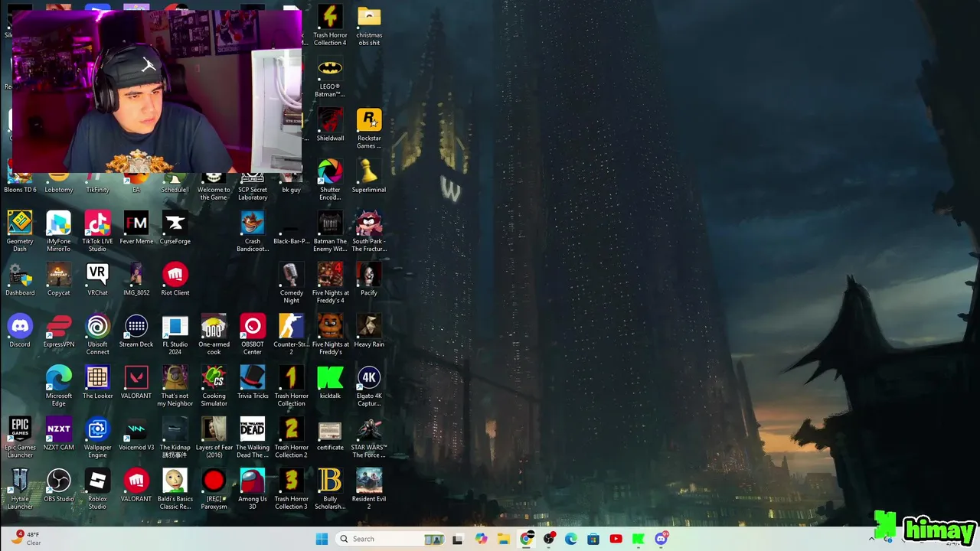
Task: Show hidden system tray icons chevron
Action: 871,539
